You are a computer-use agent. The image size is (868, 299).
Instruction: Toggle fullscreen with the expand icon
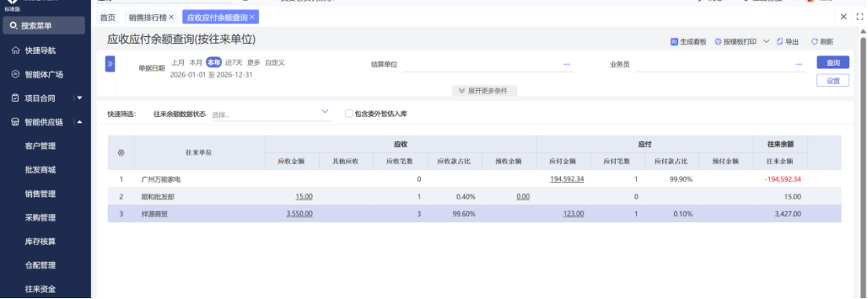(859, 16)
